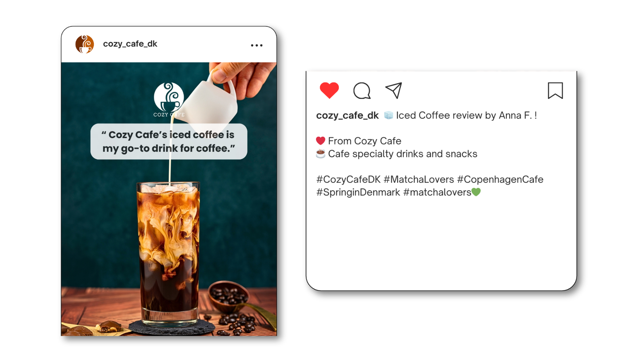Click cozy_cafe_dk username in caption
Image resolution: width=644 pixels, height=362 pixels.
pos(347,115)
